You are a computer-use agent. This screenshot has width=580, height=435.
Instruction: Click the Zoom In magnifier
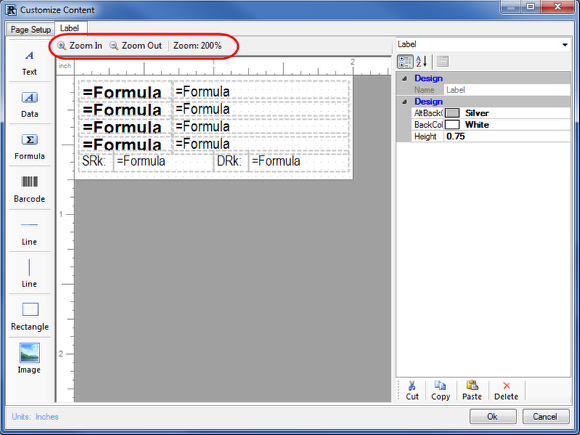[x=61, y=46]
